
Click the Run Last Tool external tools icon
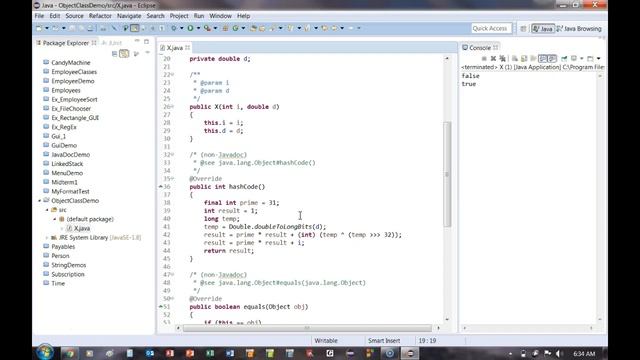[x=207, y=28]
